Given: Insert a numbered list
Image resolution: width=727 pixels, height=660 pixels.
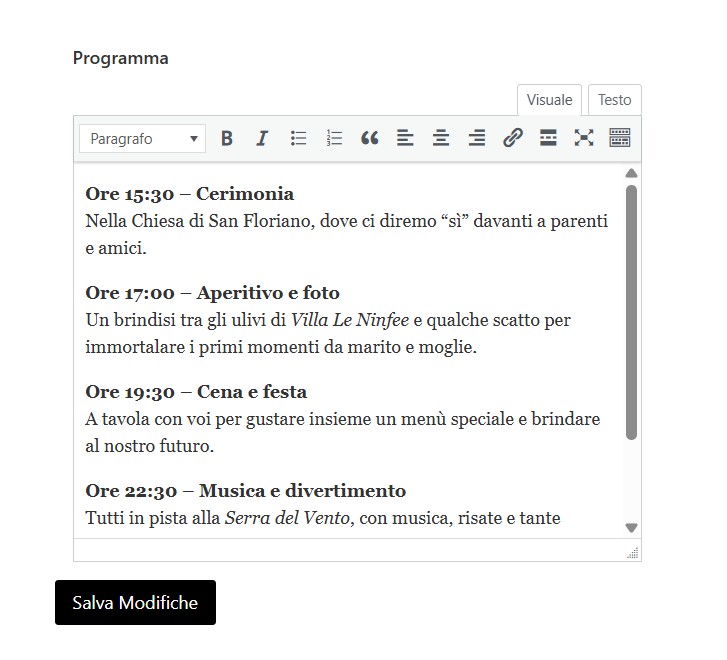Looking at the screenshot, I should click(x=334, y=138).
